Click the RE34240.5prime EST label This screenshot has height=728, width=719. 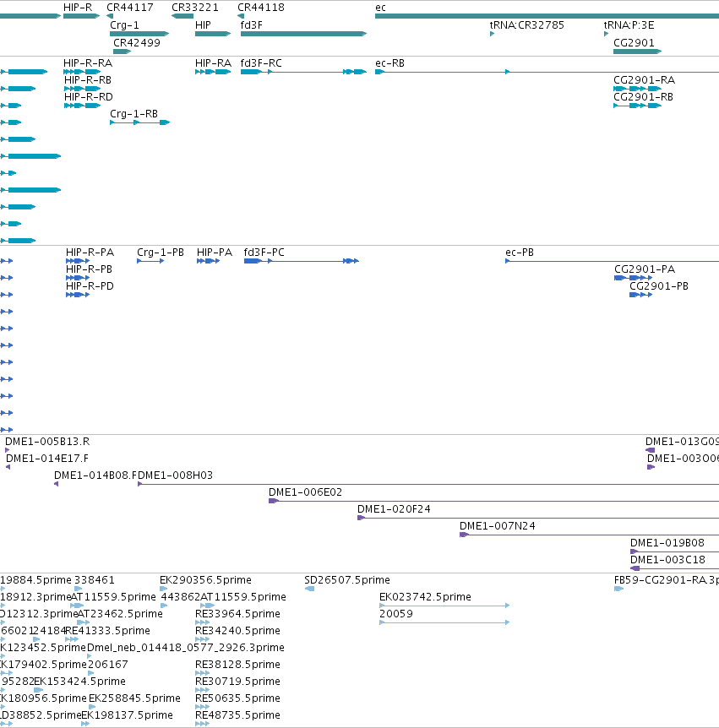[237, 631]
